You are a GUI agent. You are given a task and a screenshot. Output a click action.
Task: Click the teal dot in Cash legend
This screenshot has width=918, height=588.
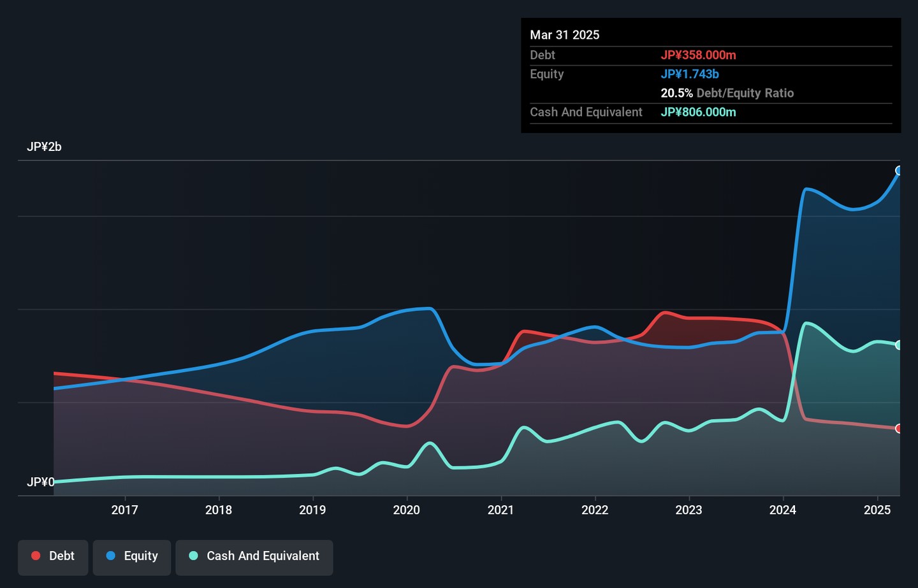tap(193, 556)
